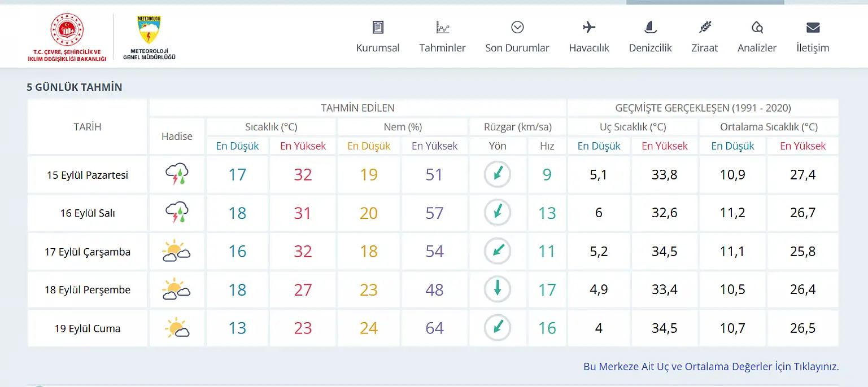
Task: Open the Analizler icon
Action: 757,27
